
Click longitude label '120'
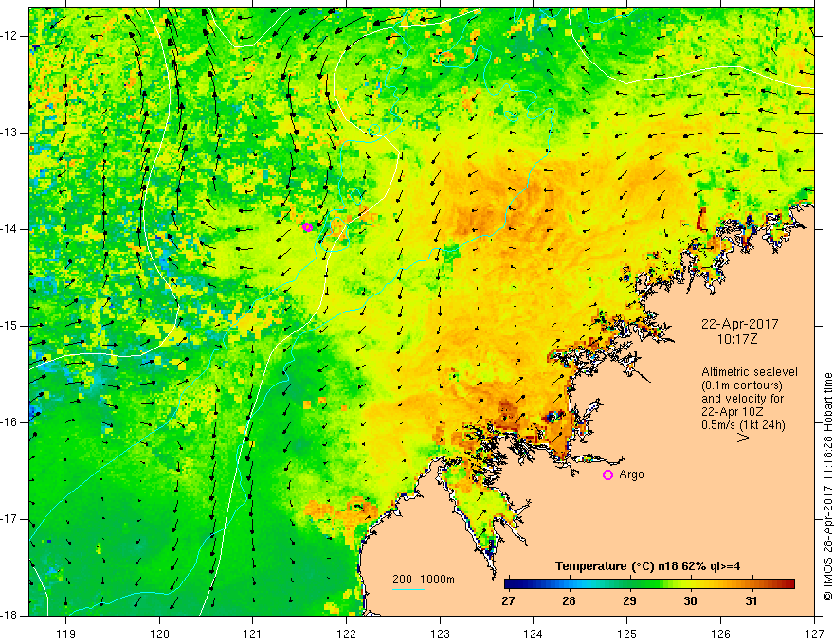tap(159, 634)
